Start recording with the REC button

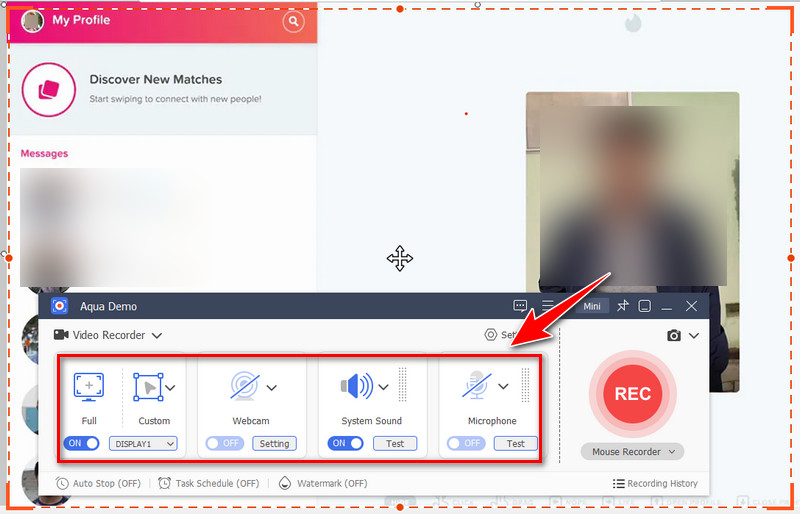(632, 394)
